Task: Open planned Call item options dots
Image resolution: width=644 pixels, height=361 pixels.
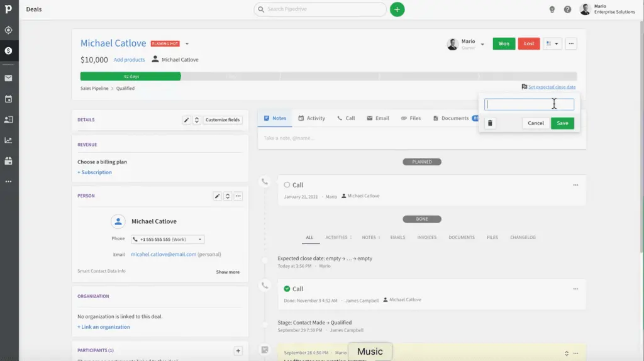Action: point(575,186)
